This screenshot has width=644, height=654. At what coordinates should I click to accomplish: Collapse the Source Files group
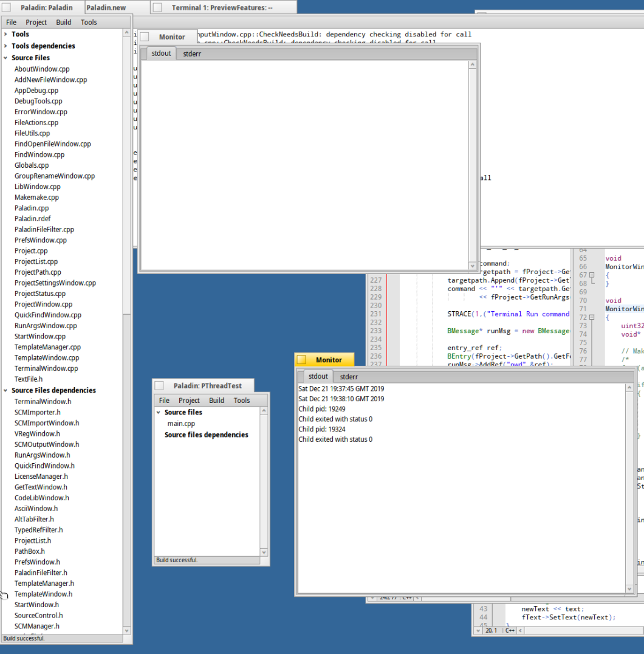coord(5,58)
